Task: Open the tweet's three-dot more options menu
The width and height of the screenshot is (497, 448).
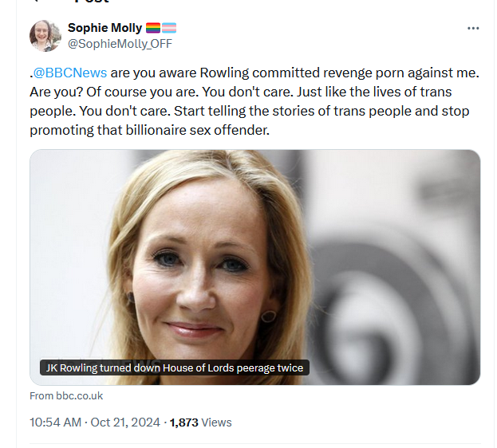Action: [x=473, y=28]
